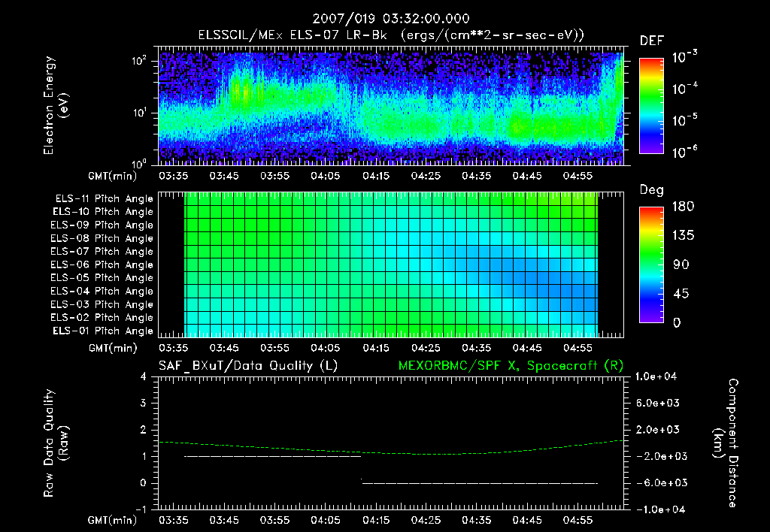Click the 135 degree scale value
The height and width of the screenshot is (532, 770).
(x=684, y=236)
